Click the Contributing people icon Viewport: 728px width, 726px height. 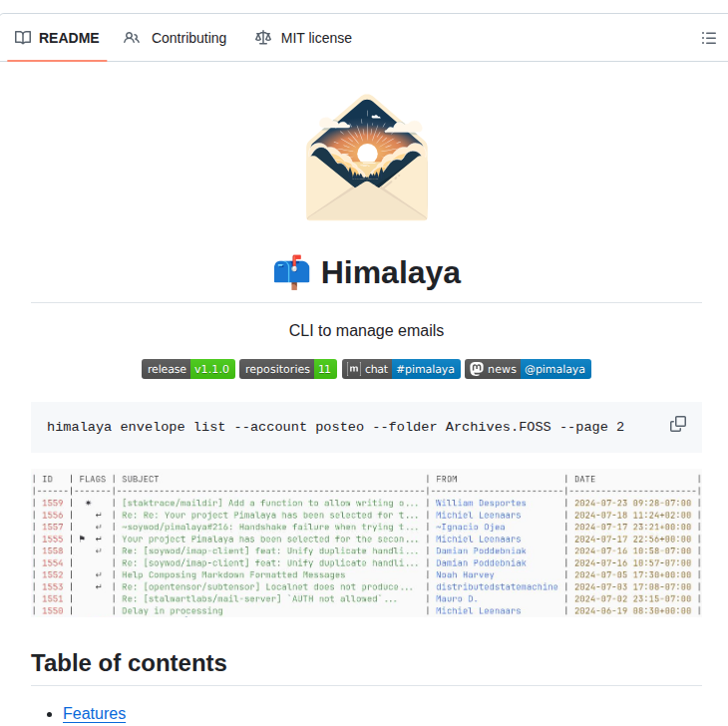(132, 38)
